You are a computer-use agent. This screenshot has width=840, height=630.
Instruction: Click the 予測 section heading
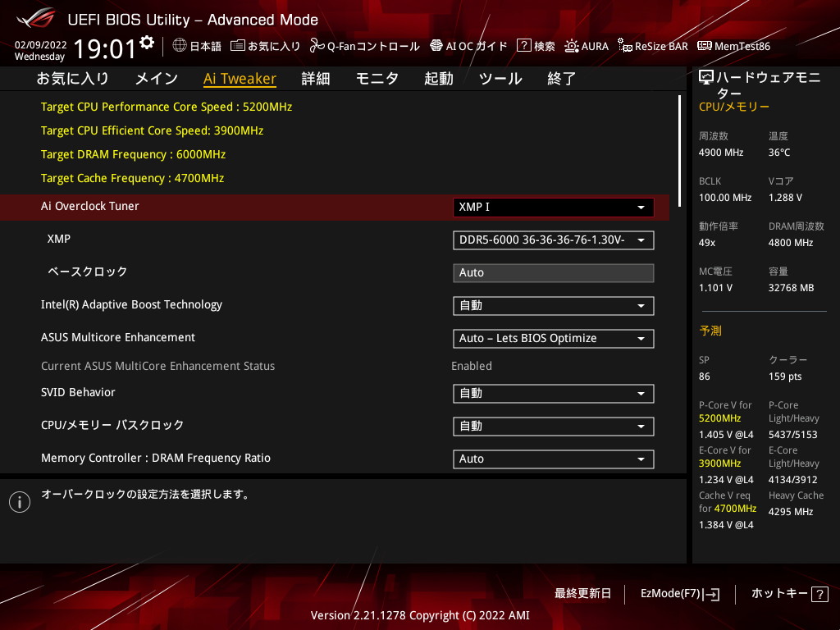pyautogui.click(x=710, y=331)
